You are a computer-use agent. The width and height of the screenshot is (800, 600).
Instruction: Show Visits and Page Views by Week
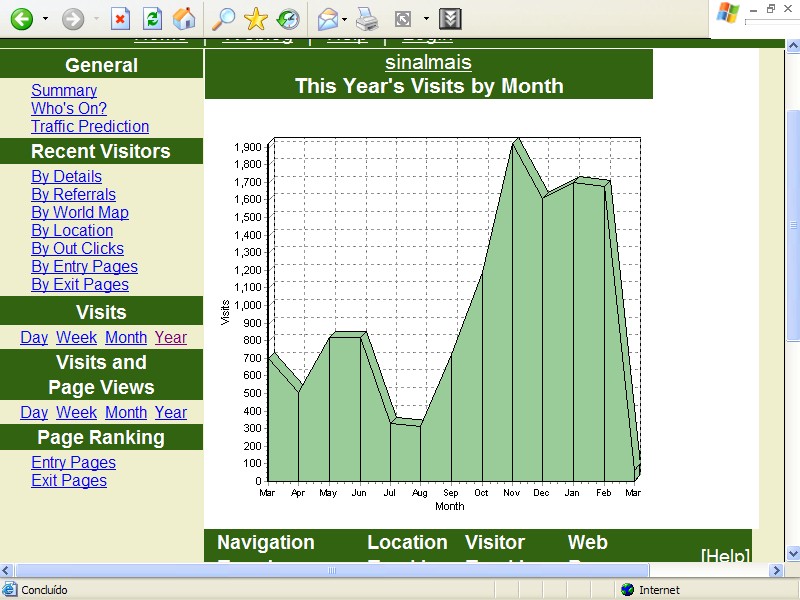click(77, 412)
